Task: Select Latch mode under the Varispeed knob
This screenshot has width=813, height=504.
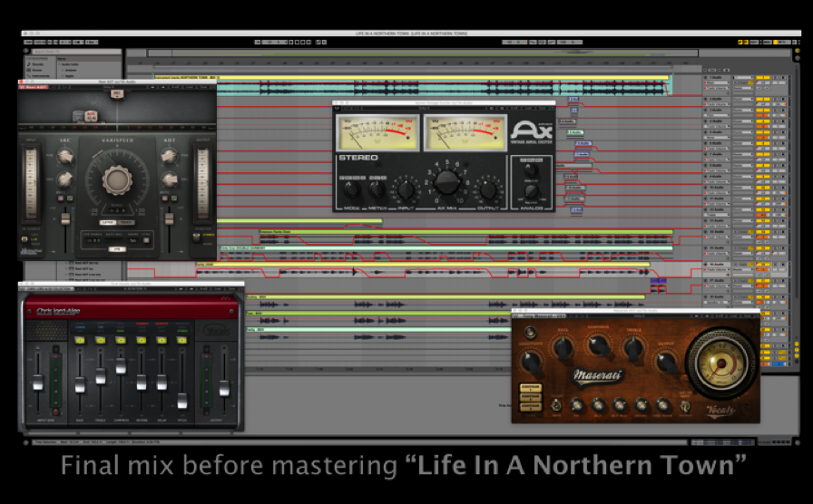Action: tap(107, 222)
